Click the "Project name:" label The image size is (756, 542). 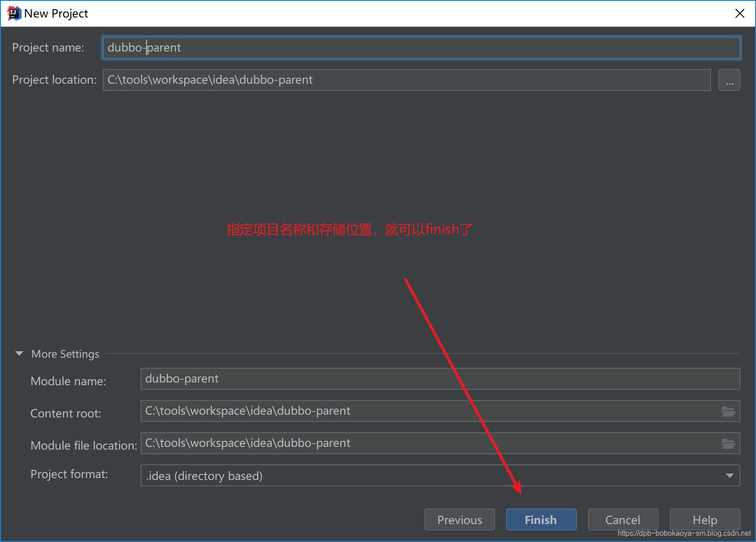tap(48, 47)
